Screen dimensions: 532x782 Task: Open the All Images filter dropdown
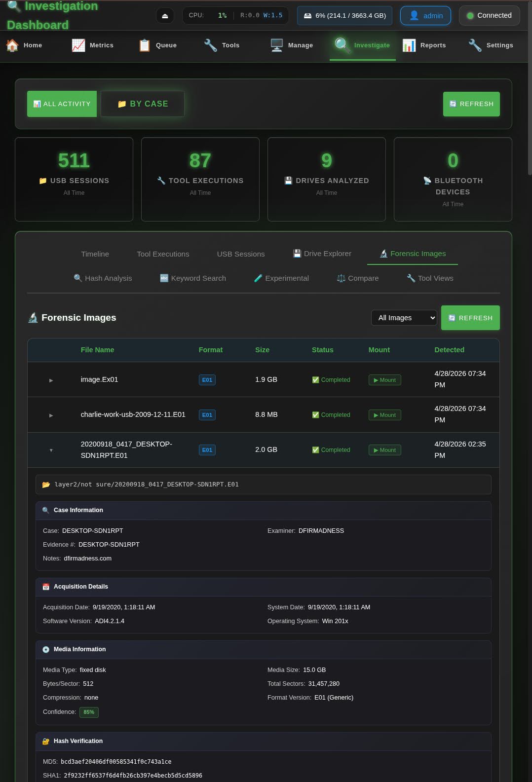coord(404,318)
